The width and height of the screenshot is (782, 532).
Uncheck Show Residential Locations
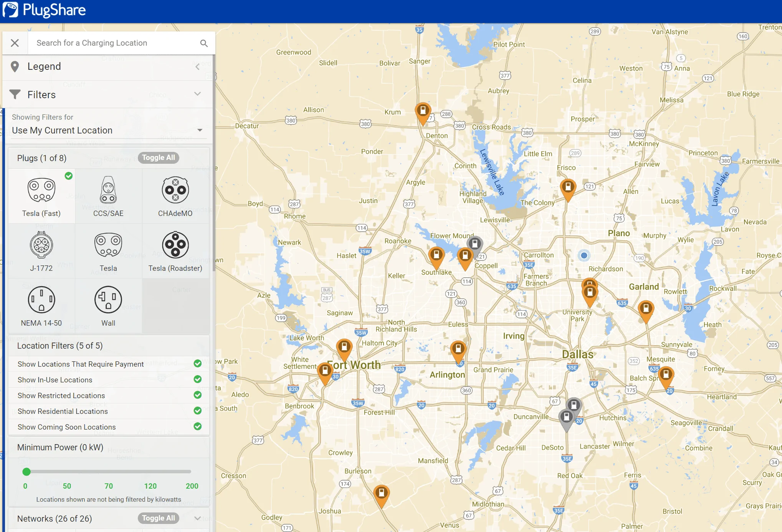point(198,411)
